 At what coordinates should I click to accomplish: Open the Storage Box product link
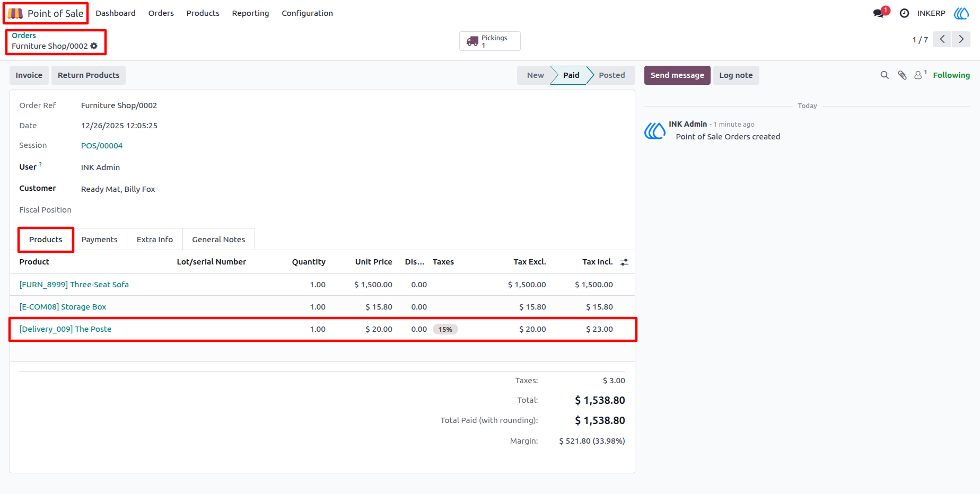[x=63, y=307]
